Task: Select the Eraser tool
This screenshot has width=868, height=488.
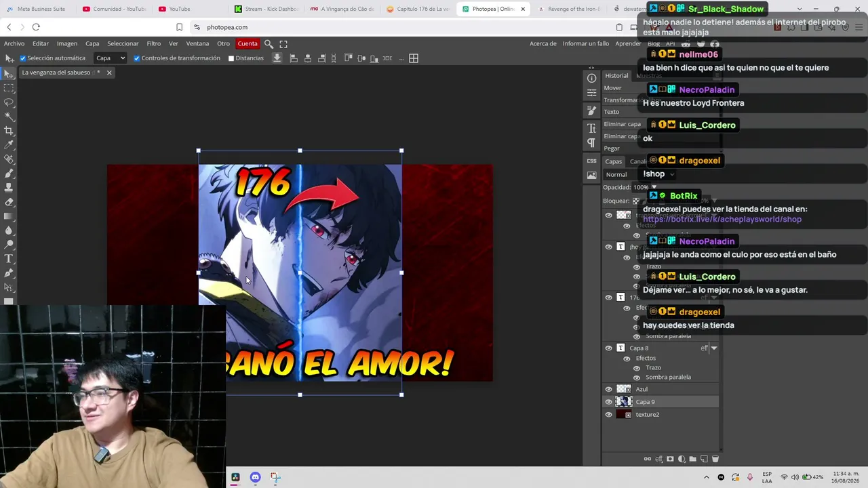Action: pos(9,202)
